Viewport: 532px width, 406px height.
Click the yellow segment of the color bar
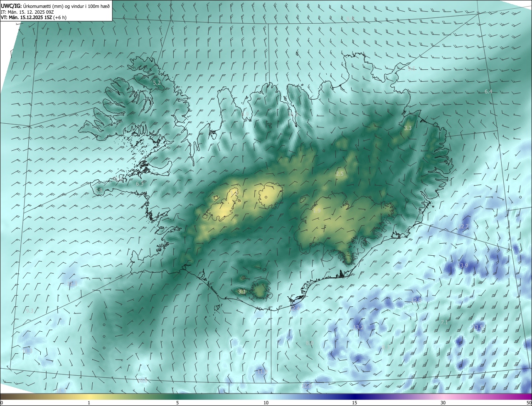click(x=89, y=396)
